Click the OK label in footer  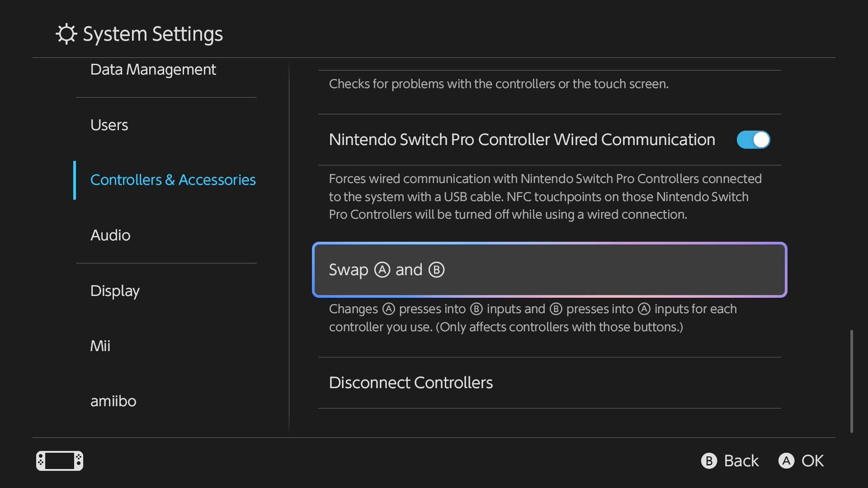tap(812, 461)
